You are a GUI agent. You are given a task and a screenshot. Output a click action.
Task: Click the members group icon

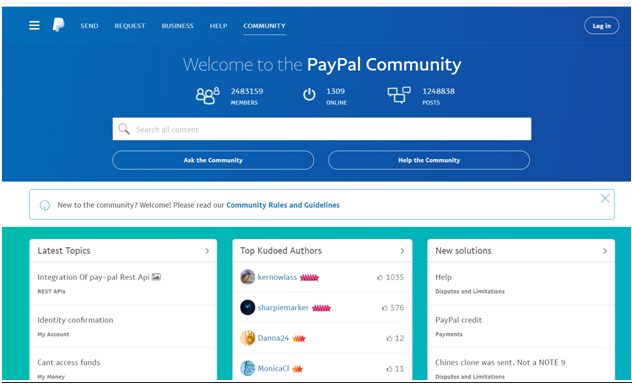coord(208,96)
